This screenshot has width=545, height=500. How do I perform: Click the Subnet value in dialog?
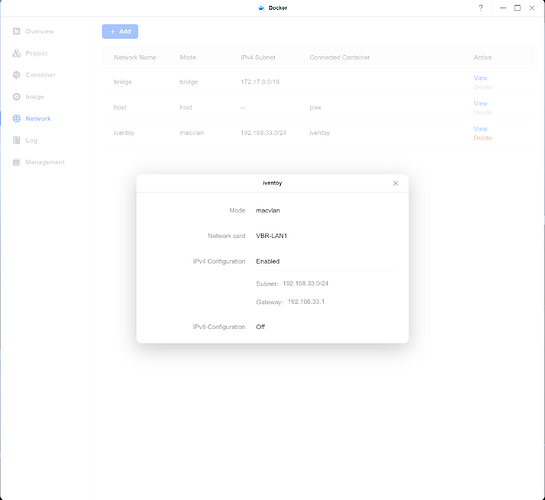[x=306, y=284]
